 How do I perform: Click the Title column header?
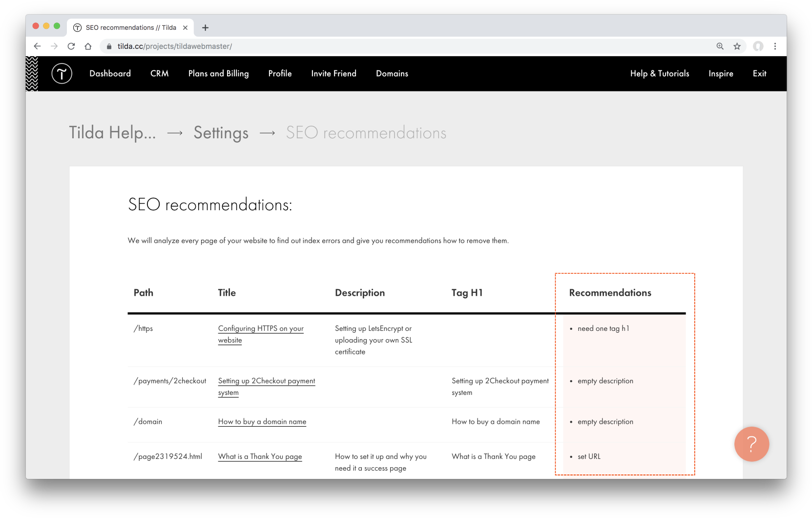click(x=227, y=293)
